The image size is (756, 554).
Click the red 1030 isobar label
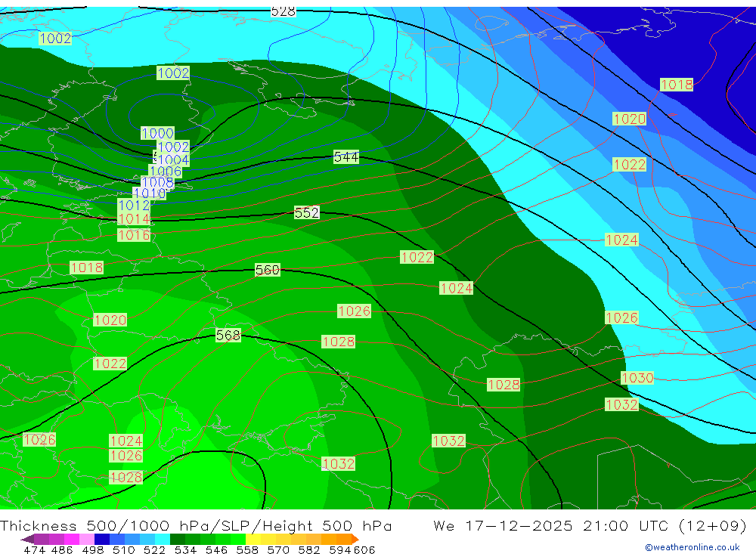tap(637, 378)
